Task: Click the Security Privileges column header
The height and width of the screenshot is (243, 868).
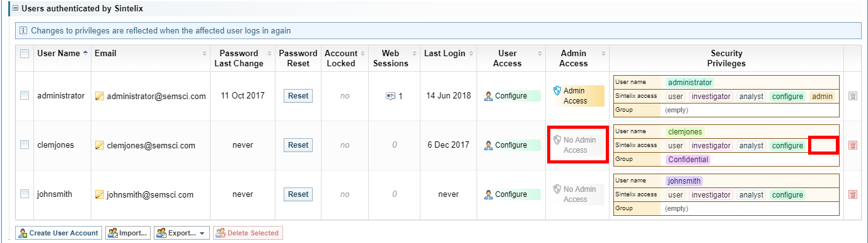Action: [726, 58]
